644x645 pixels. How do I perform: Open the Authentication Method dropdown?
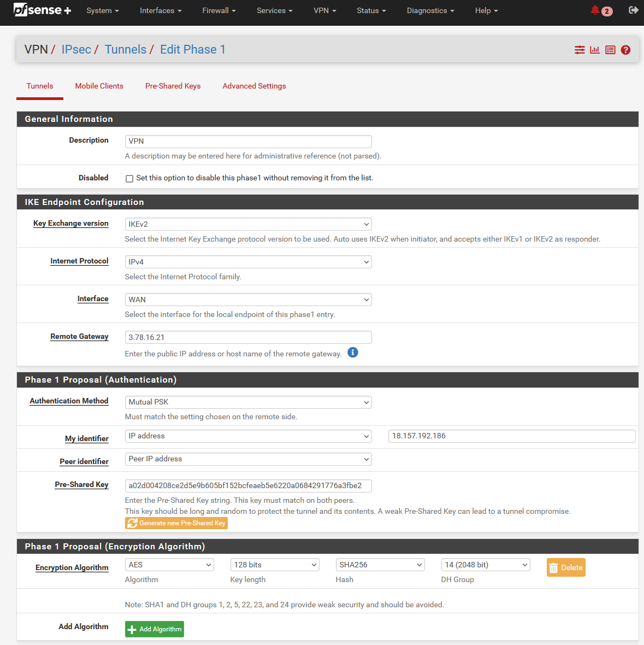248,402
